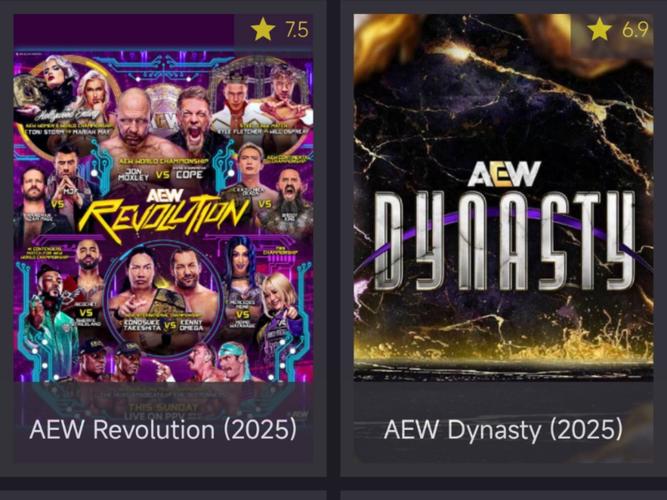
Task: Click the AEW logo above DYNASTY lettering
Action: point(504,174)
